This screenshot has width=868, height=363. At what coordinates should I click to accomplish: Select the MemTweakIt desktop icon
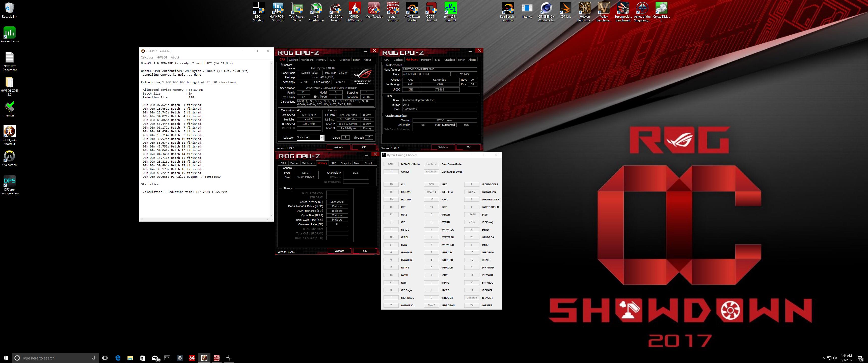pyautogui.click(x=374, y=10)
